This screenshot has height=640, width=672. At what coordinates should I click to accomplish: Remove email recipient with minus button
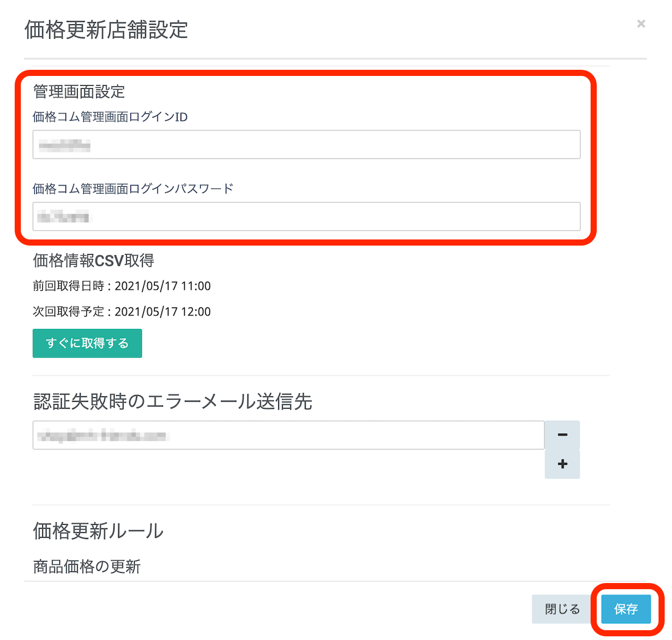(562, 435)
